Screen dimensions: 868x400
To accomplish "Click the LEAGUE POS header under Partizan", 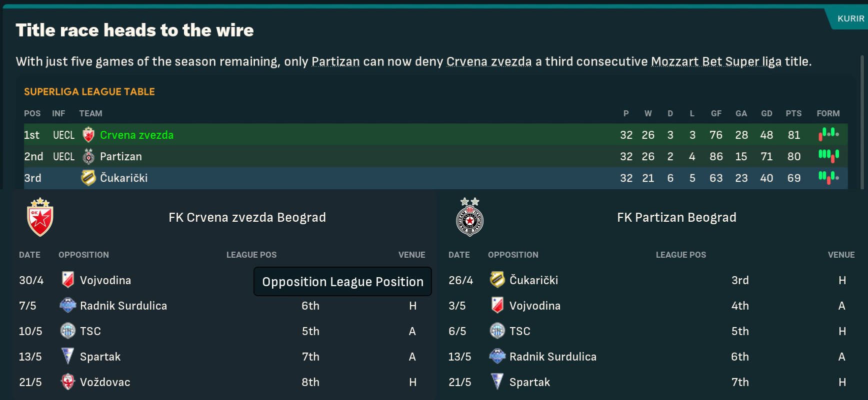I will [680, 255].
